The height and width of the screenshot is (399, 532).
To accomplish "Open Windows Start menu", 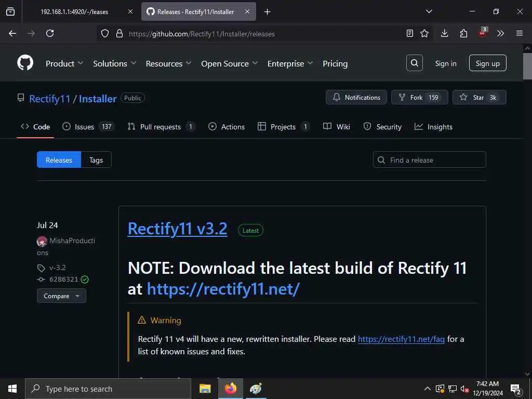I will coord(12,389).
